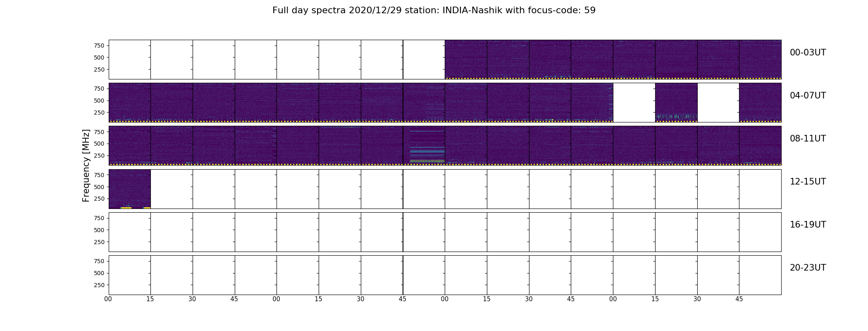The height and width of the screenshot is (331, 868).
Task: Click the 500 tick in the 00-03UT row
Action: 99,58
